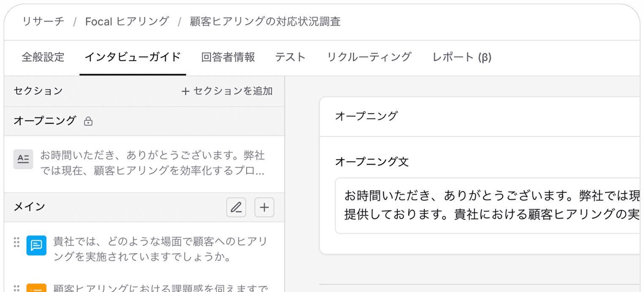Image resolution: width=644 pixels, height=292 pixels.
Task: Open the リクルーティング tab
Action: tap(369, 57)
